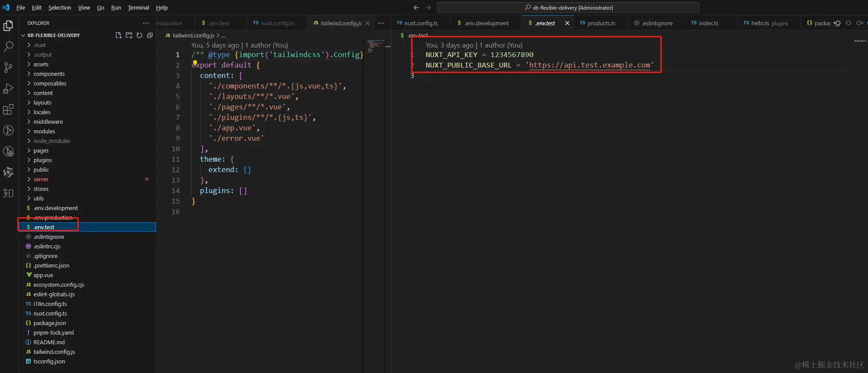Open Explorer views and more actions menu
Image resolution: width=868 pixels, height=373 pixels.
point(146,23)
